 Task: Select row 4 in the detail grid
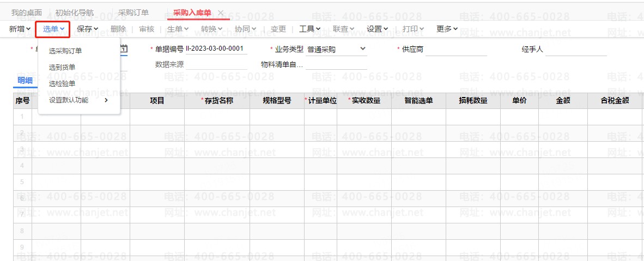coord(22,166)
